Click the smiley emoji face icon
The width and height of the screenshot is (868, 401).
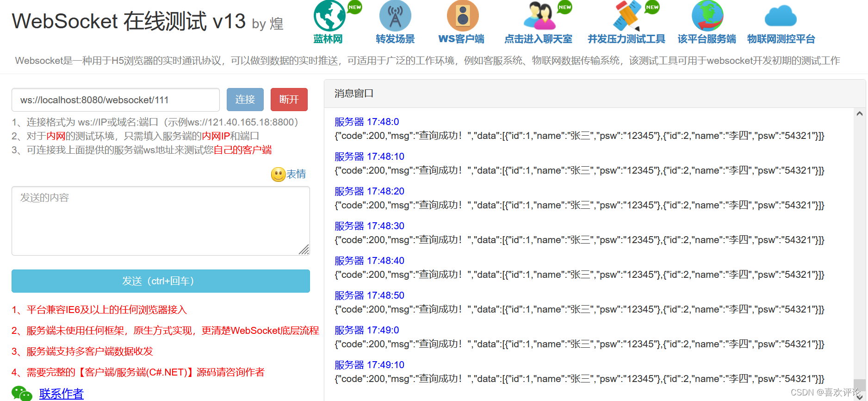(278, 174)
